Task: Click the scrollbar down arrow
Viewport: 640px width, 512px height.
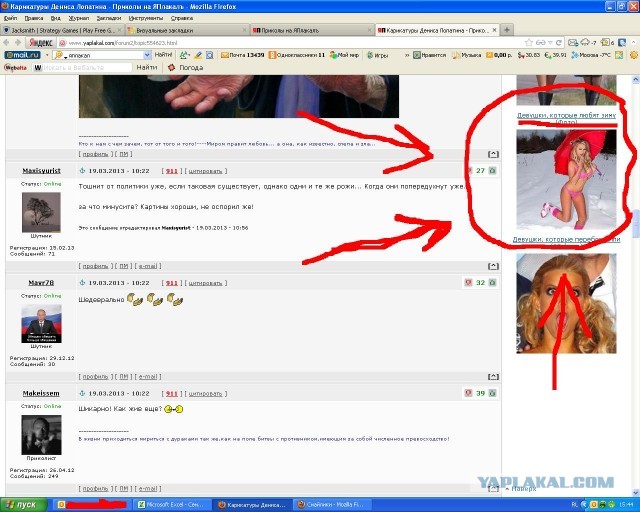Action: click(x=635, y=492)
